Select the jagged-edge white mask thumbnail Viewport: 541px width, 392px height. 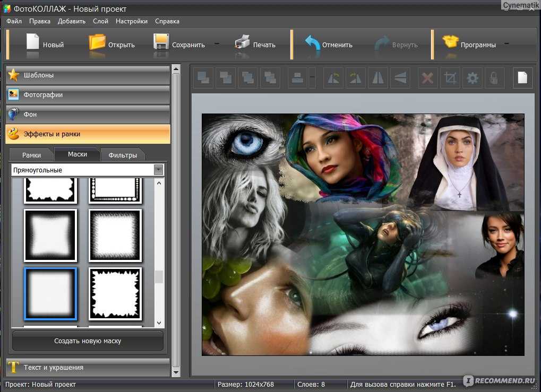click(x=115, y=293)
